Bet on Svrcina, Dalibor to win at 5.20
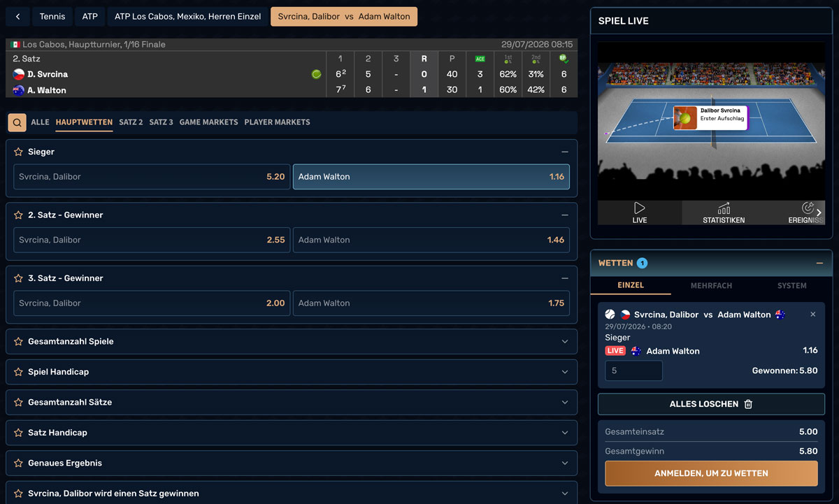 click(x=152, y=177)
